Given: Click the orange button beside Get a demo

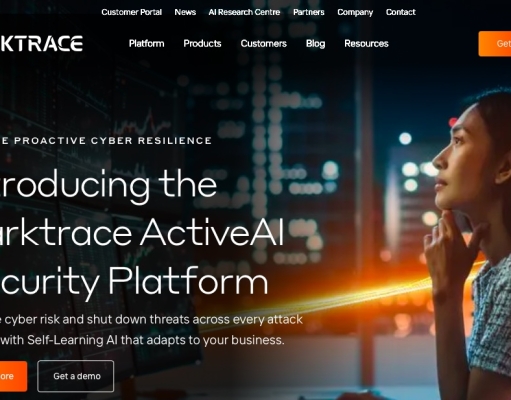Looking at the screenshot, I should pyautogui.click(x=13, y=376).
